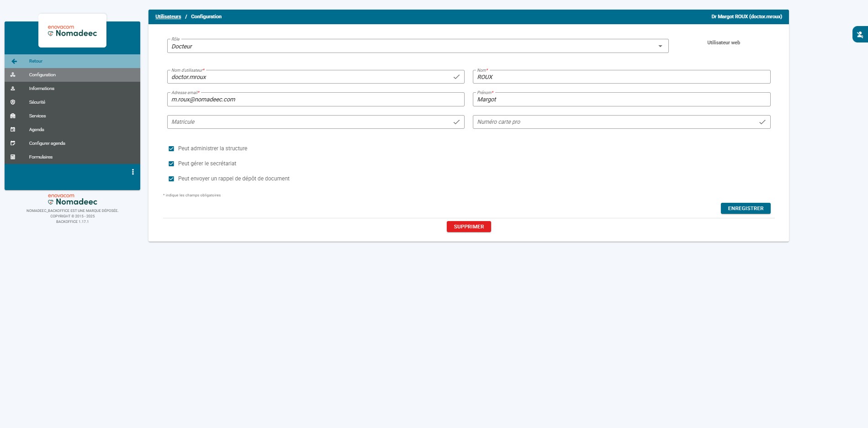Uncheck Peut administrer la structure
Image resolution: width=868 pixels, height=428 pixels.
click(171, 148)
